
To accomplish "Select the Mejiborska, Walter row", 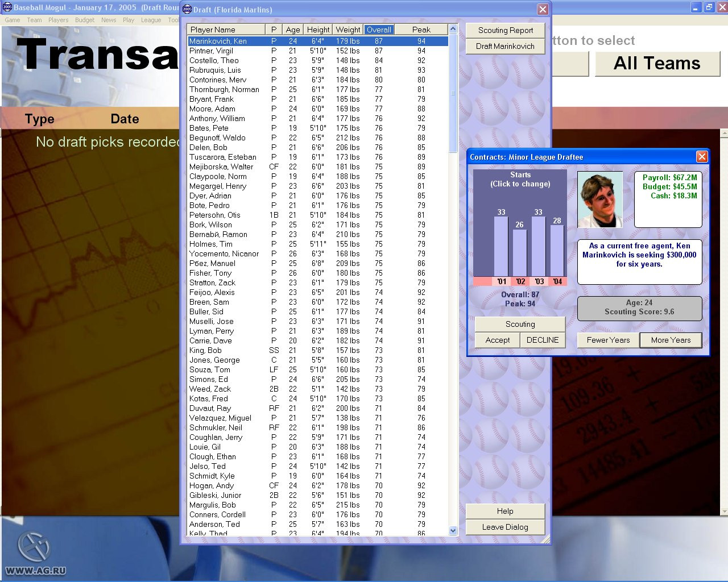I will coord(318,167).
